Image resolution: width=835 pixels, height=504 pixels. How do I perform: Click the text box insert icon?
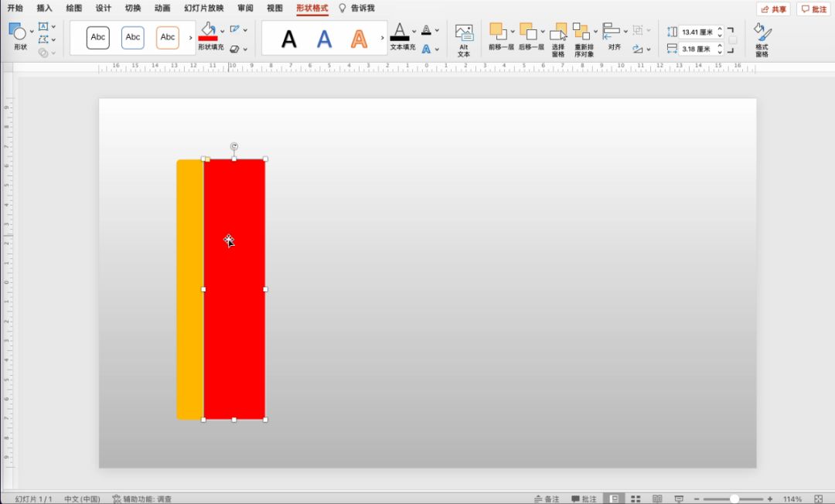click(43, 26)
